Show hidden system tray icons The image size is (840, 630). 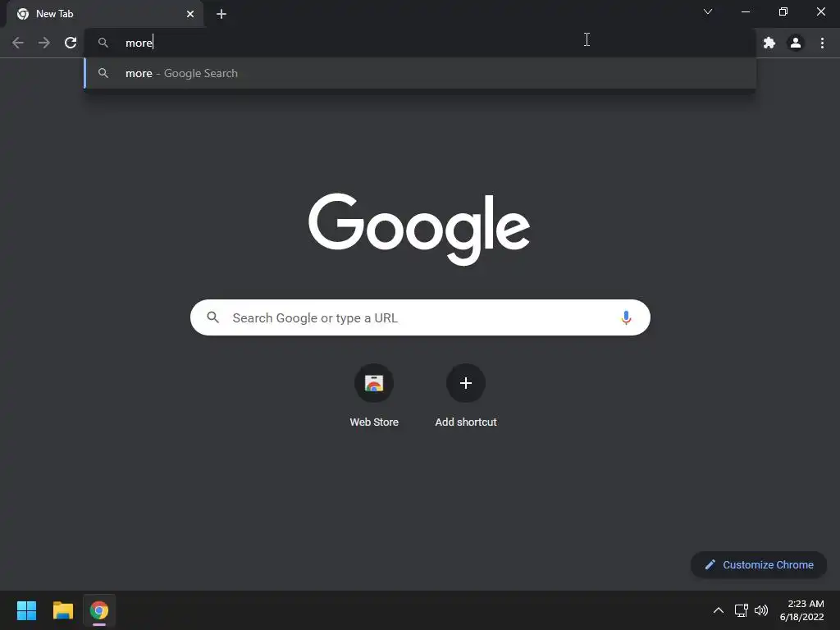[719, 610]
